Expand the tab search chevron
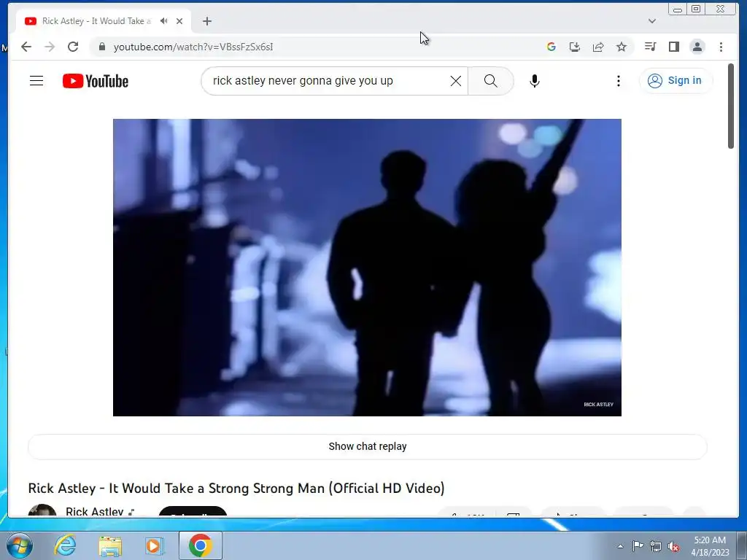The width and height of the screenshot is (747, 560). (x=652, y=21)
